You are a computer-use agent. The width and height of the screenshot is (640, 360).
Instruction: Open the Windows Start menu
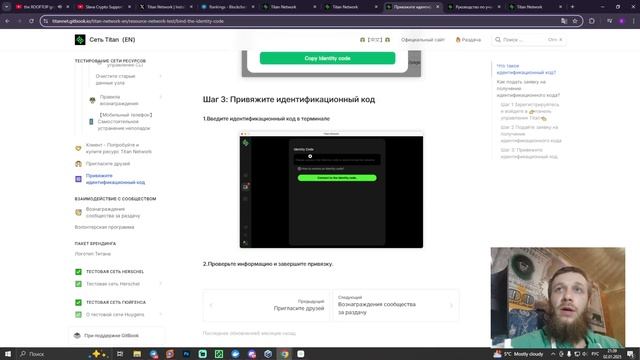tap(8, 354)
